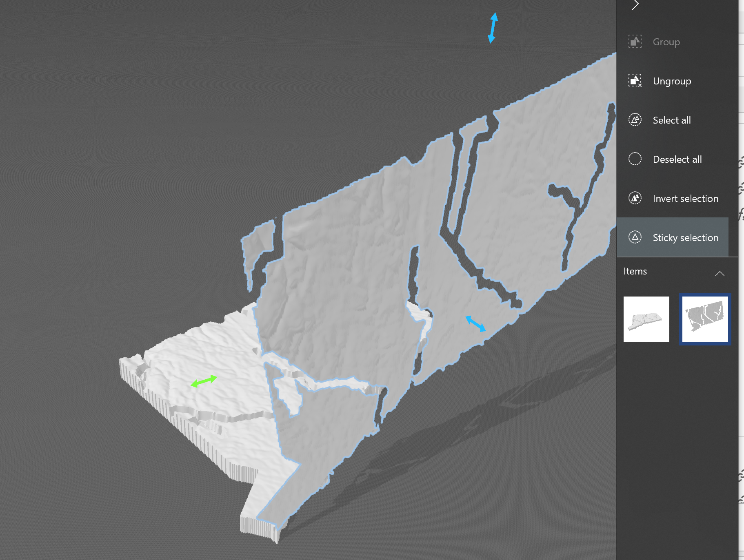Click the Ungroup icon
This screenshot has height=560, width=744.
[x=635, y=81]
